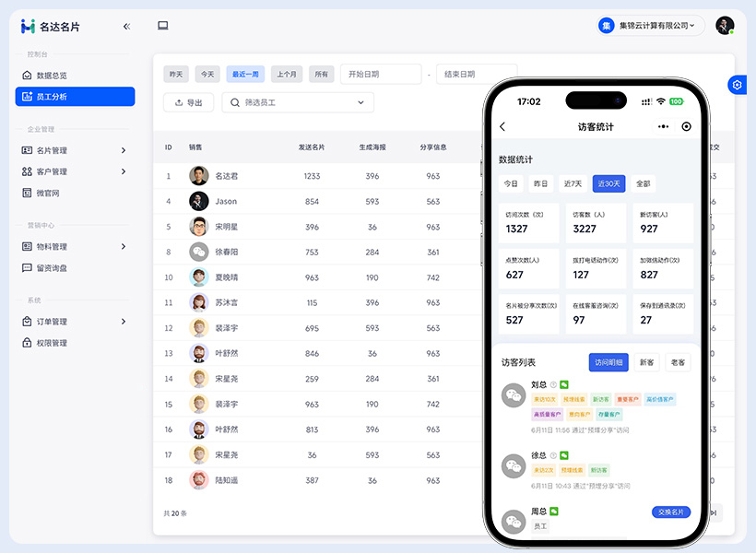Filter the table by 昨天
756x553 pixels.
[x=176, y=75]
